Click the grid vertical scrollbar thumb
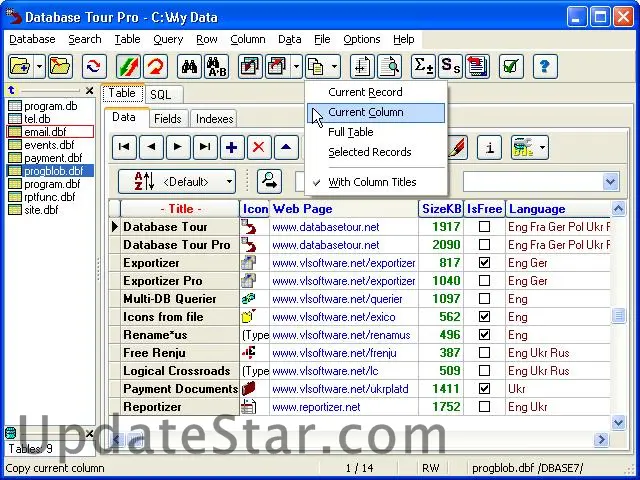 (x=618, y=316)
